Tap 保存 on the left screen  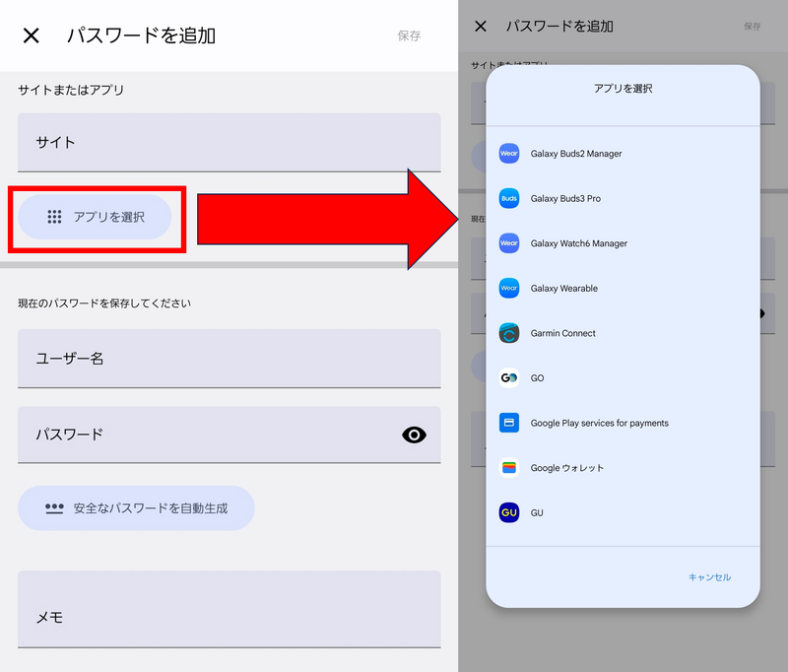point(409,35)
